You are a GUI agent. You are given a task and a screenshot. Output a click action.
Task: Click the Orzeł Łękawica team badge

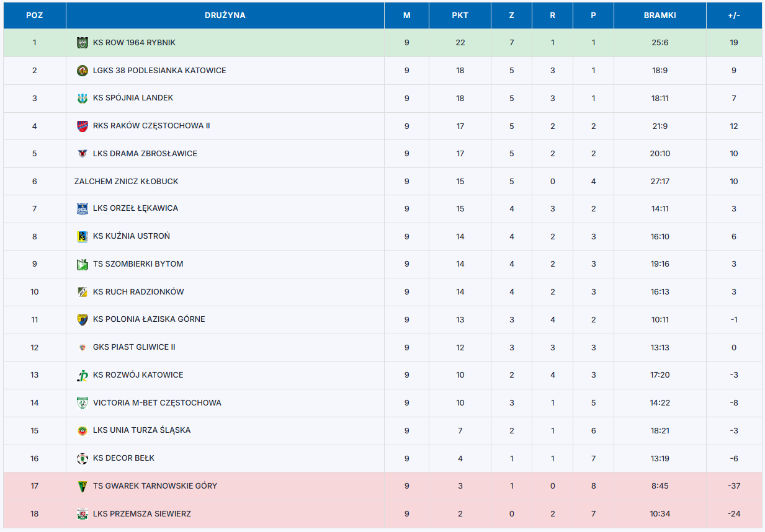coord(82,208)
